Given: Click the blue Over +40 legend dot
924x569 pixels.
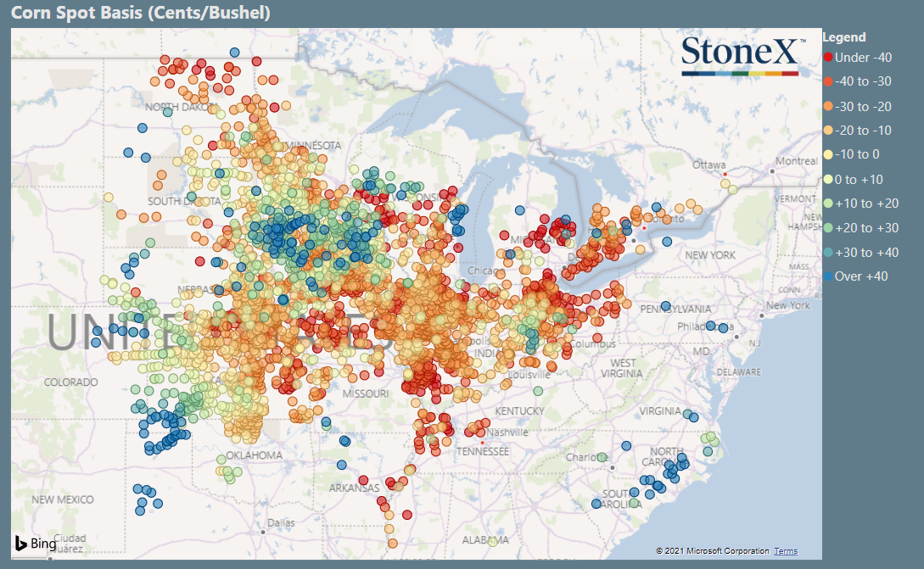Looking at the screenshot, I should pyautogui.click(x=828, y=276).
